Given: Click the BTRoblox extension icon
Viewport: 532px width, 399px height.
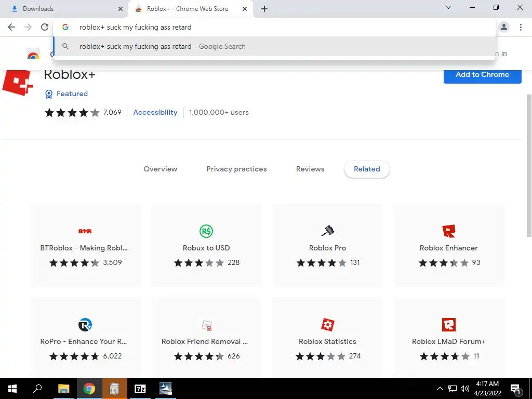Looking at the screenshot, I should (85, 231).
